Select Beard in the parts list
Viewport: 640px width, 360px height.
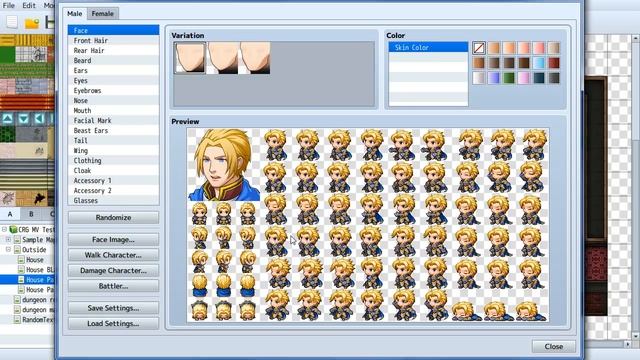pyautogui.click(x=113, y=60)
